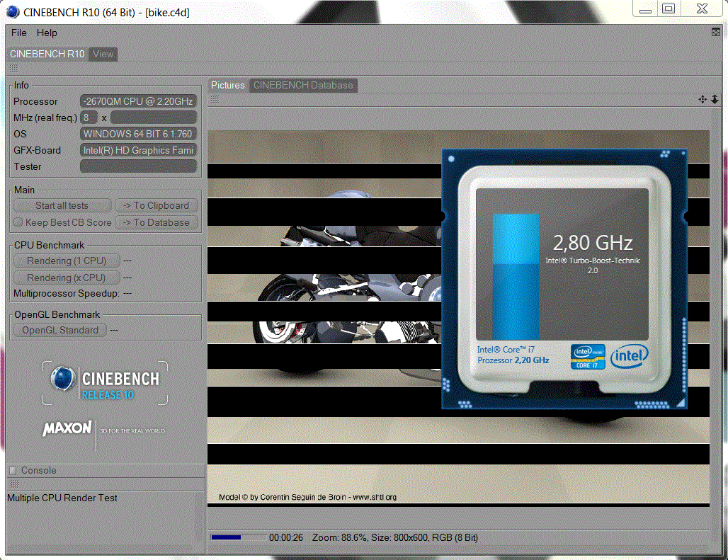Click the blue Turbo Boost frequency bar
This screenshot has width=728, height=560.
click(516, 277)
